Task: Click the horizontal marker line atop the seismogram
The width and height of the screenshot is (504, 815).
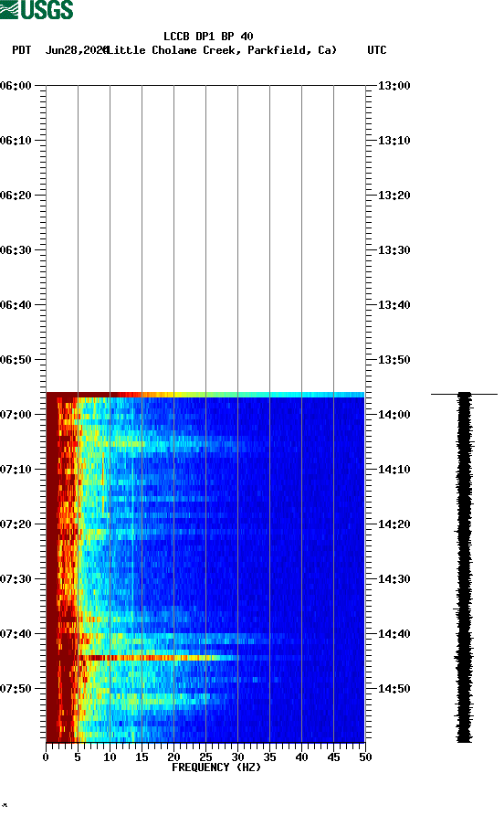Action: coord(464,395)
